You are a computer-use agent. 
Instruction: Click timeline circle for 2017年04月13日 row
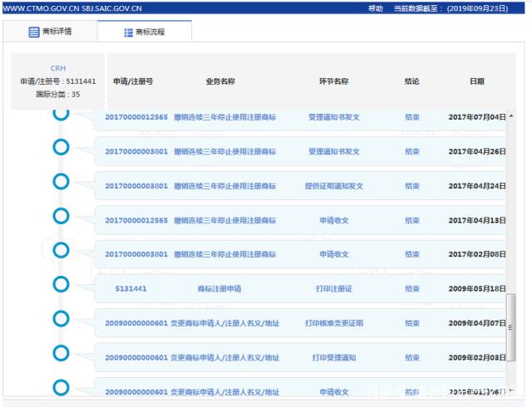(61, 217)
